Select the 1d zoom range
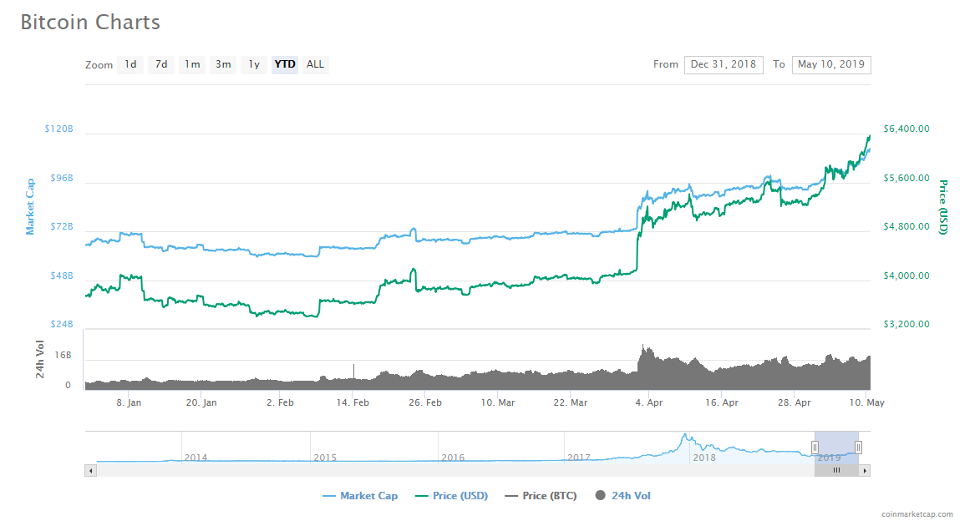Viewport: 980px width, 526px height. coord(130,64)
